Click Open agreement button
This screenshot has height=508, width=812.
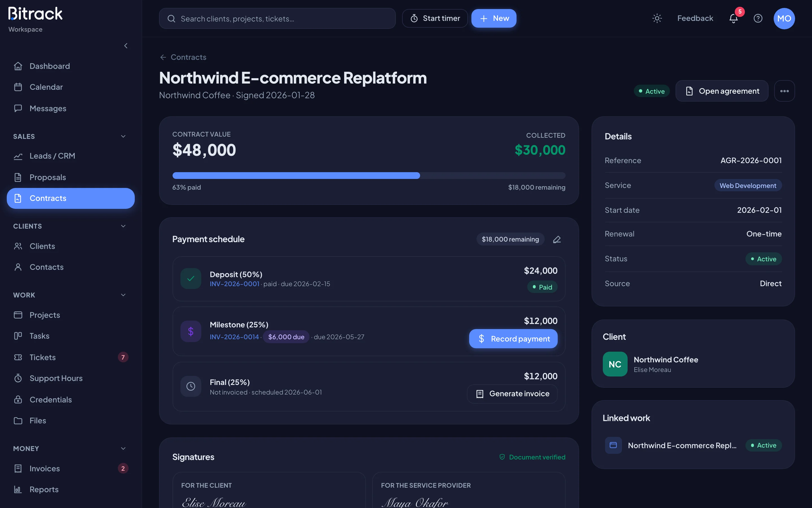[x=722, y=91]
